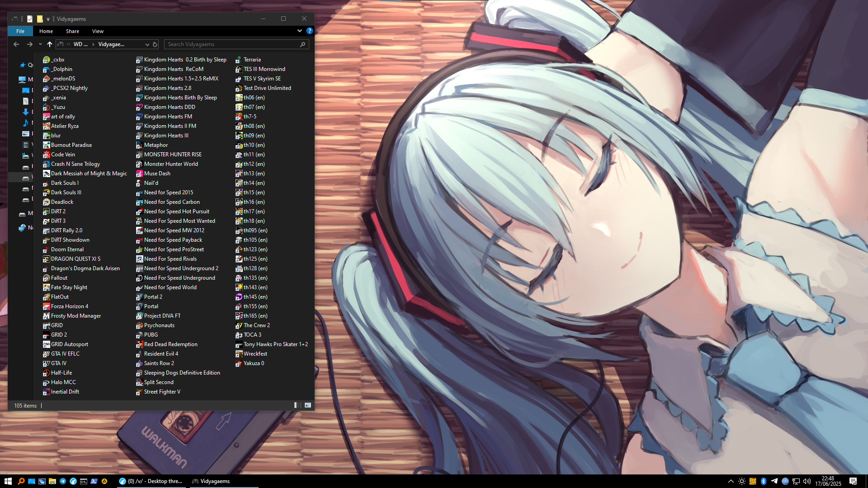Click the refresh icon beside the address bar
This screenshot has height=488, width=868.
pos(155,44)
